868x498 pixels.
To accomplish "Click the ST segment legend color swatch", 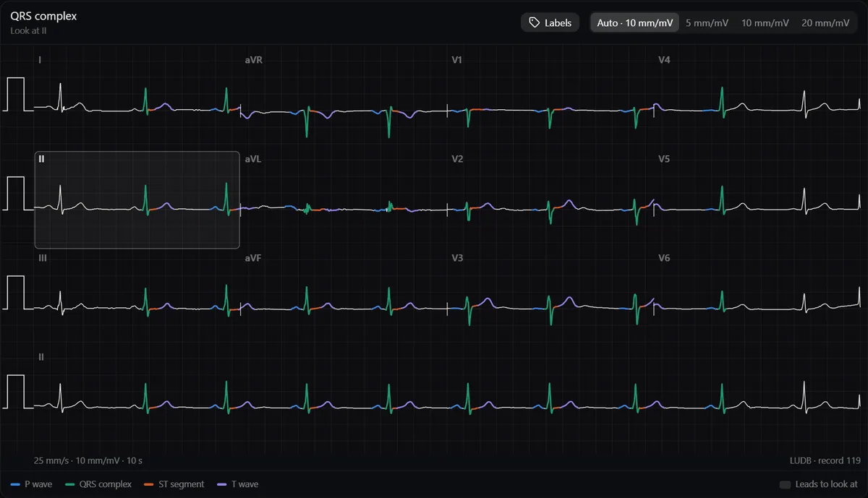I will pyautogui.click(x=149, y=484).
